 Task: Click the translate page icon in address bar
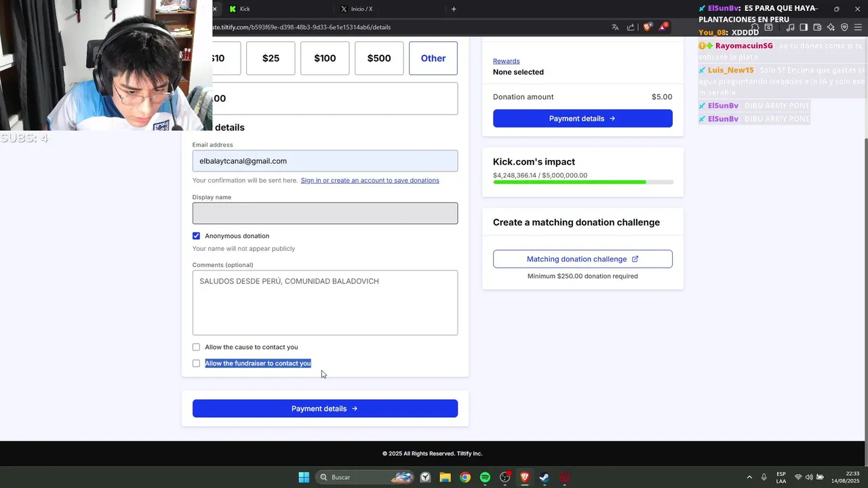615,27
